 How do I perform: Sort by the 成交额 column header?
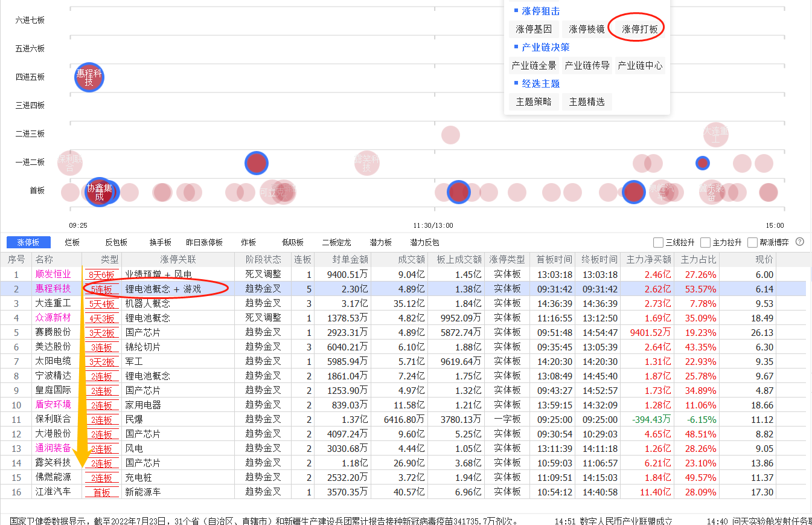click(x=411, y=260)
